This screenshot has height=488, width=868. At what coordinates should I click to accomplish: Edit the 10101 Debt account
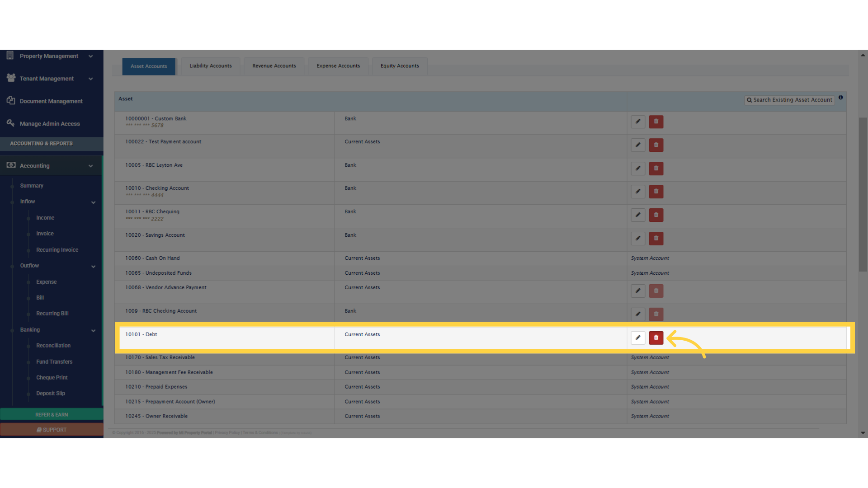point(638,338)
